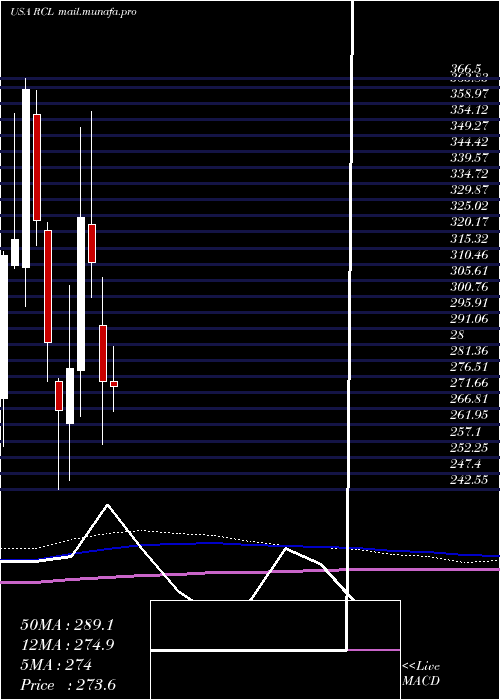Viewport: 500px width, 700px height.
Task: Click the 334.72 price axis label
Action: (x=469, y=175)
